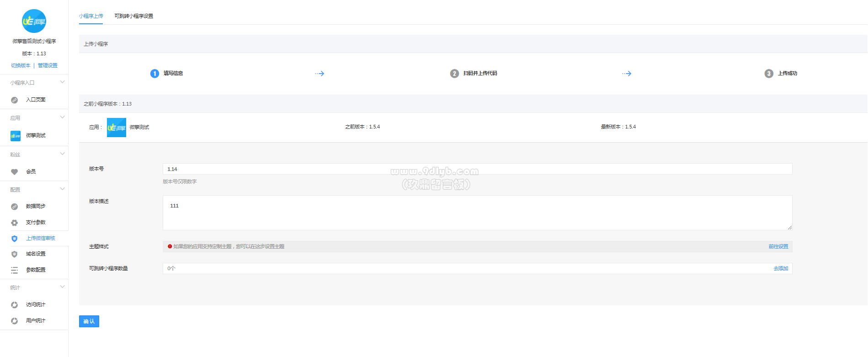The height and width of the screenshot is (357, 868).
Task: Click the shield icon beside 域名设置
Action: pyautogui.click(x=15, y=254)
